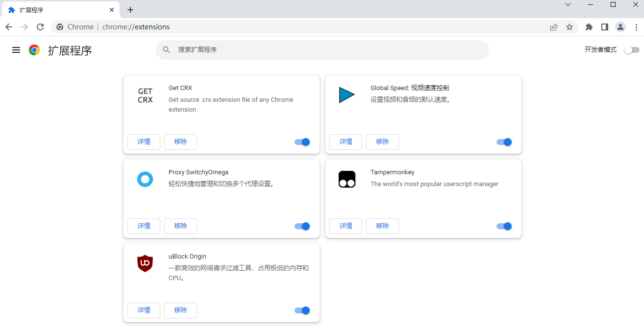This screenshot has width=644, height=332.
Task: Click the back navigation arrow
Action: pyautogui.click(x=9, y=27)
